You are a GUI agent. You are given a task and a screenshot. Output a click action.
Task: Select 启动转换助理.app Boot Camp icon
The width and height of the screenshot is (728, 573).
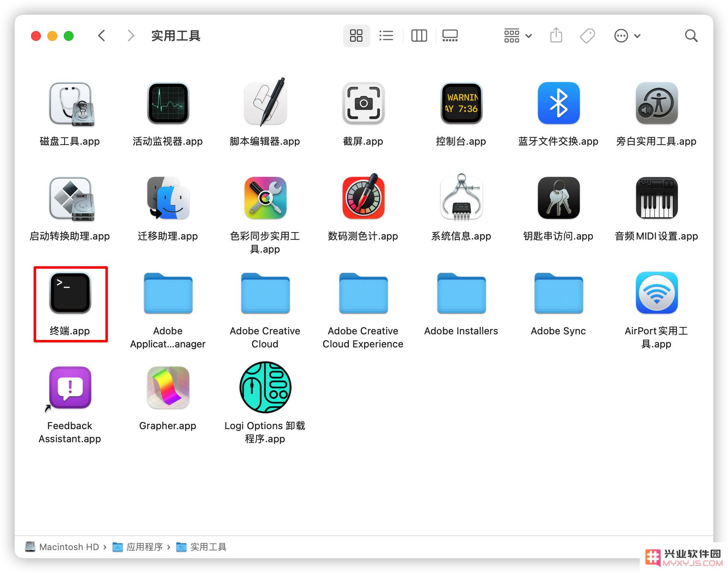(71, 199)
